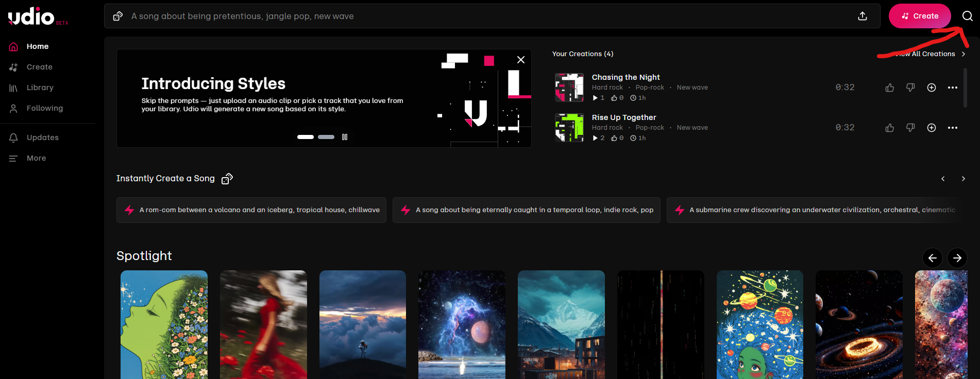Like the song Rise Up Together
980x379 pixels.
click(889, 128)
